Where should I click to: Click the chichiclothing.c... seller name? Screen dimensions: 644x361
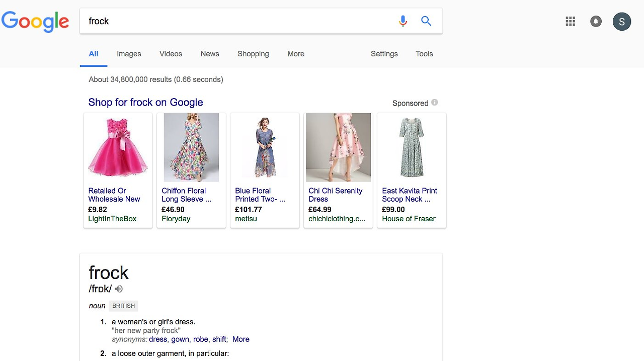click(337, 219)
